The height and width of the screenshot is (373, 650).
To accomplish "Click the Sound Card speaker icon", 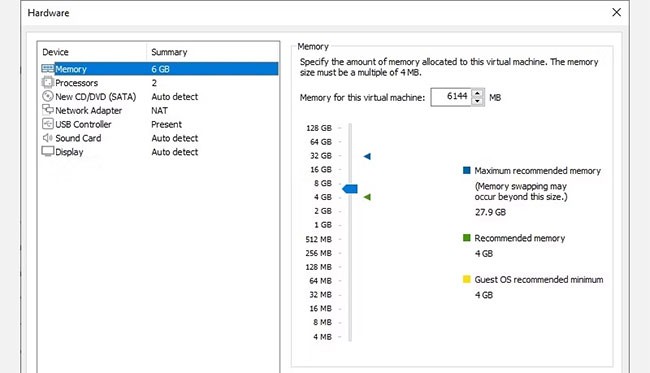I will click(48, 138).
